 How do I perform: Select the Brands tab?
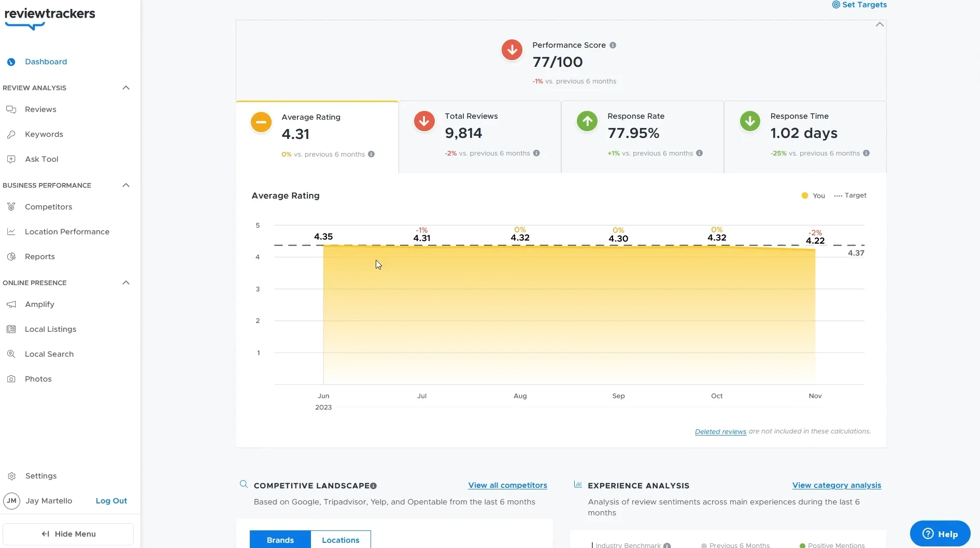(280, 540)
